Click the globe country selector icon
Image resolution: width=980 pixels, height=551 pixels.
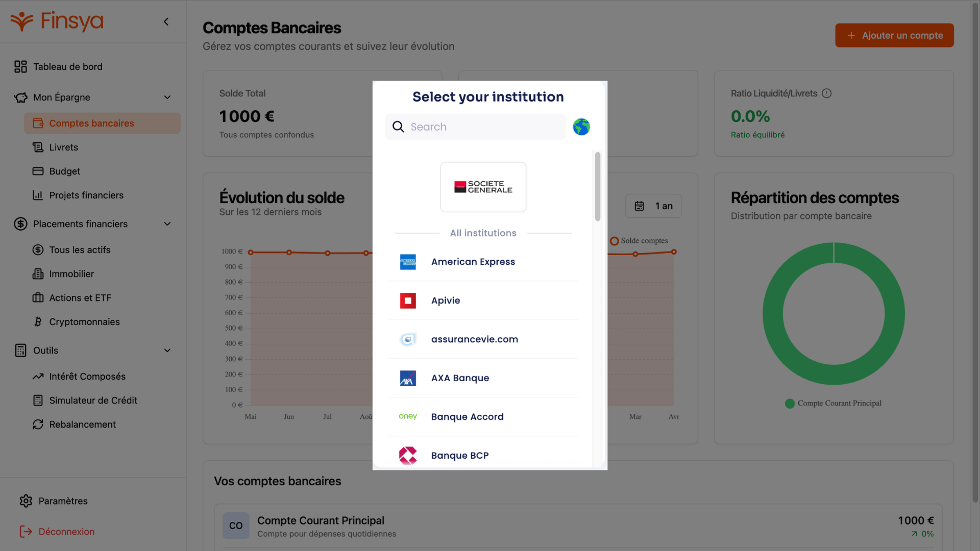581,127
